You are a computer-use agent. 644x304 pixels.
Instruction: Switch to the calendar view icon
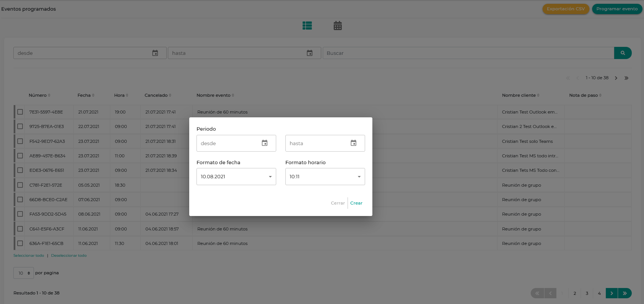pyautogui.click(x=338, y=26)
